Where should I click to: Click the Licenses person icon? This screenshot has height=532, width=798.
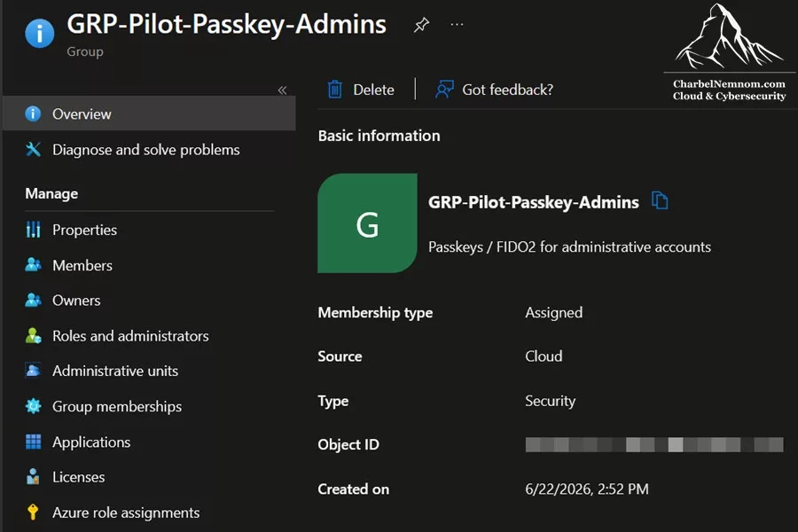click(33, 476)
